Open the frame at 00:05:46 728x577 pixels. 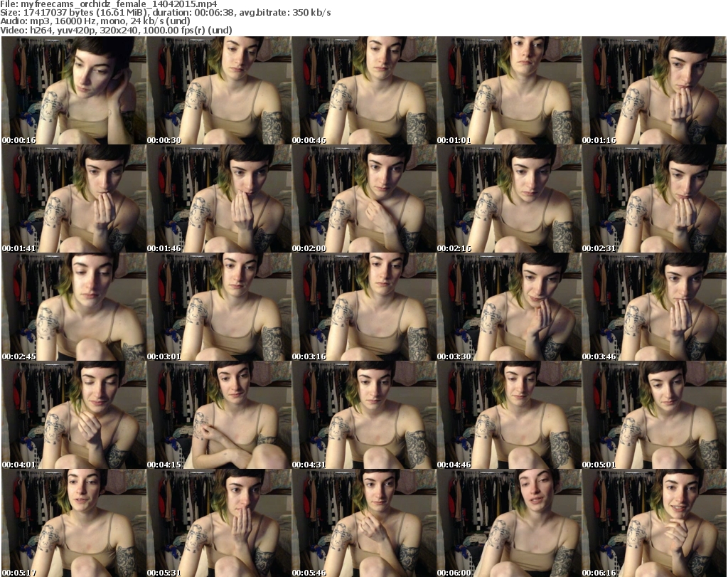[x=363, y=523]
